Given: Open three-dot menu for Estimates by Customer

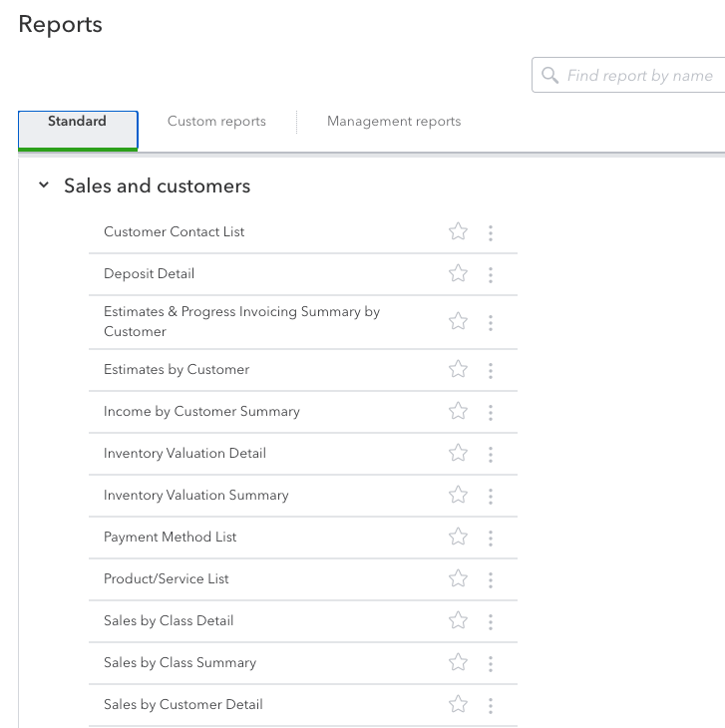Looking at the screenshot, I should tap(491, 371).
